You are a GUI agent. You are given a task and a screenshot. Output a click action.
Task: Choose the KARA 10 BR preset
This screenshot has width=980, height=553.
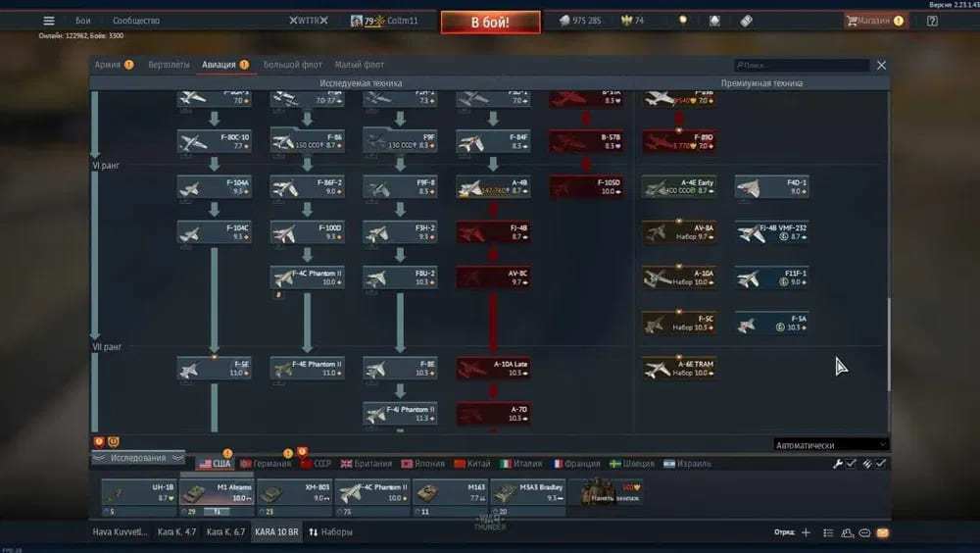tap(275, 532)
